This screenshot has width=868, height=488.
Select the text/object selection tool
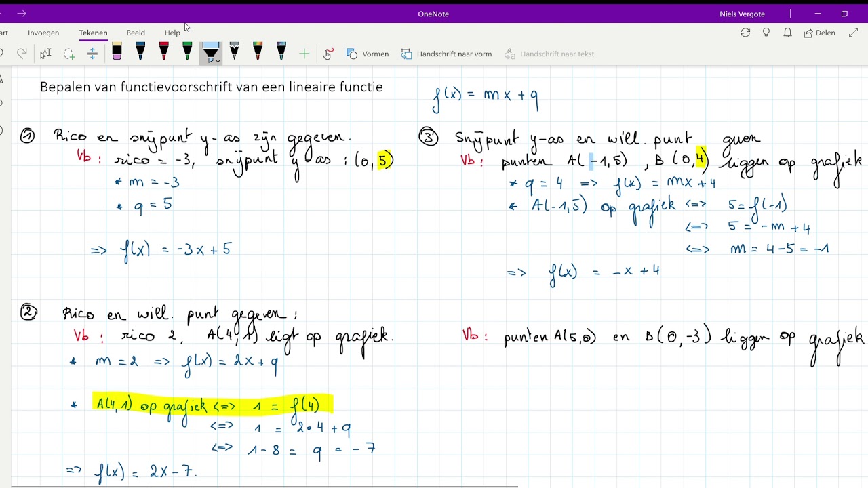pos(45,54)
